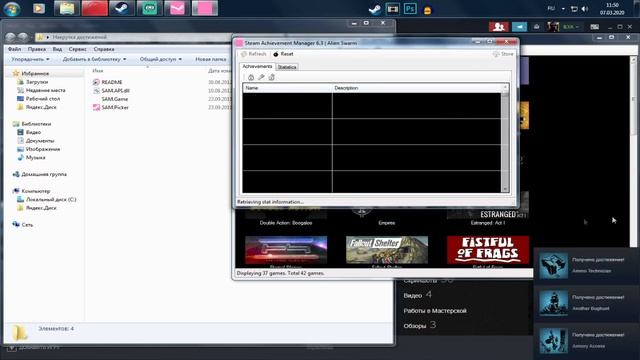Expand the Steam account name dropdown
Image resolution: width=640 pixels, height=360 pixels.
[x=571, y=27]
